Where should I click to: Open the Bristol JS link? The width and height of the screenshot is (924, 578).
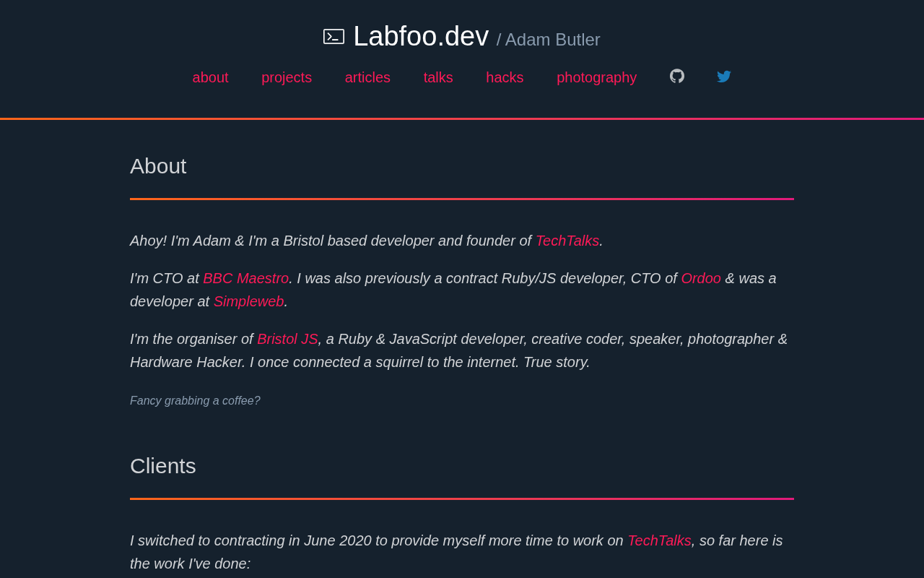[287, 339]
